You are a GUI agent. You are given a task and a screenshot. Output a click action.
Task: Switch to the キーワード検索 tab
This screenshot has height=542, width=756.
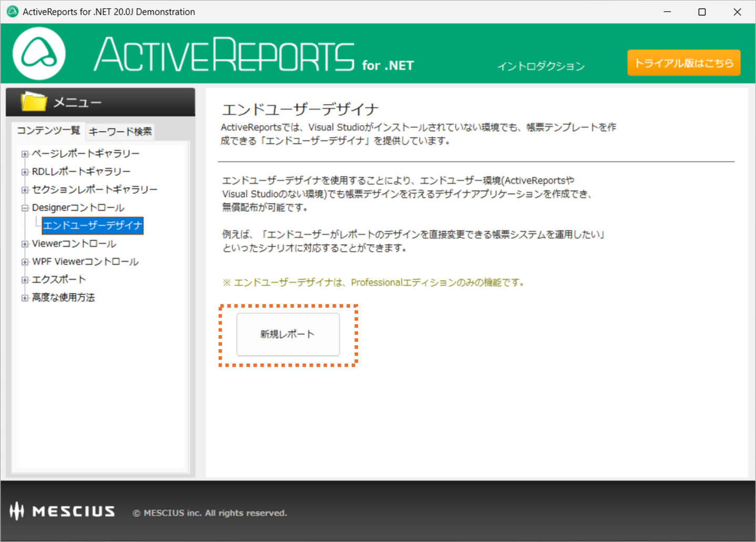pyautogui.click(x=120, y=132)
